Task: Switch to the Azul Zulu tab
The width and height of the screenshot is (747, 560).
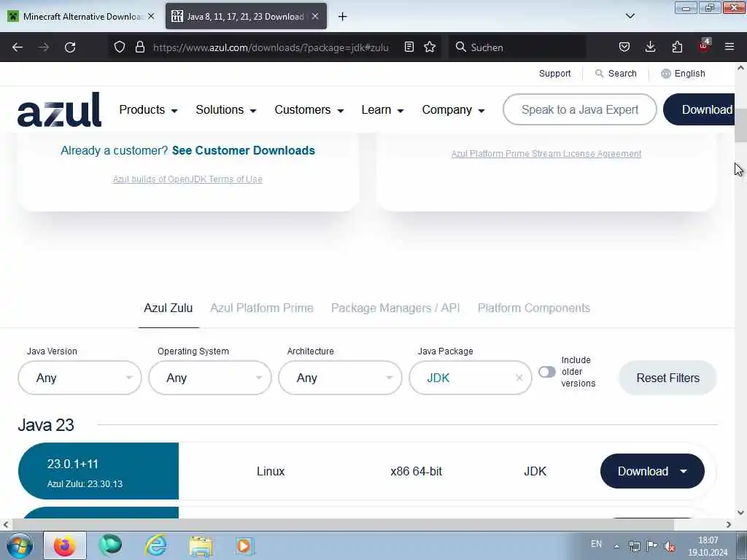Action: [x=169, y=308]
